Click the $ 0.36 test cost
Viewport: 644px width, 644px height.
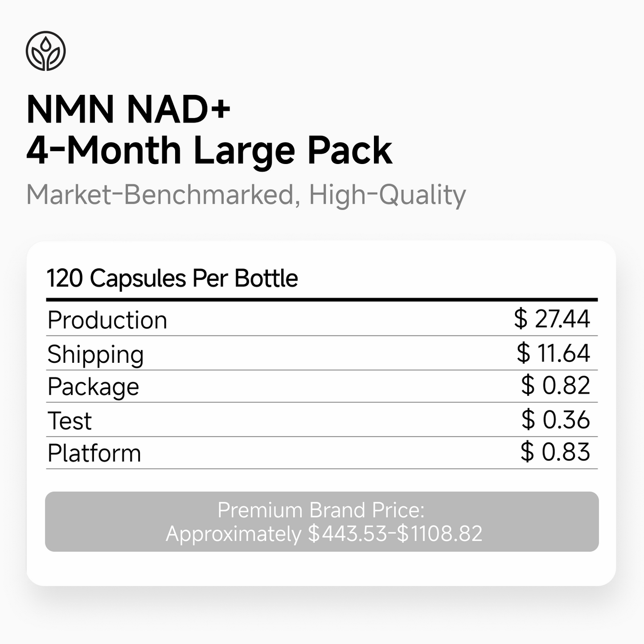click(555, 420)
